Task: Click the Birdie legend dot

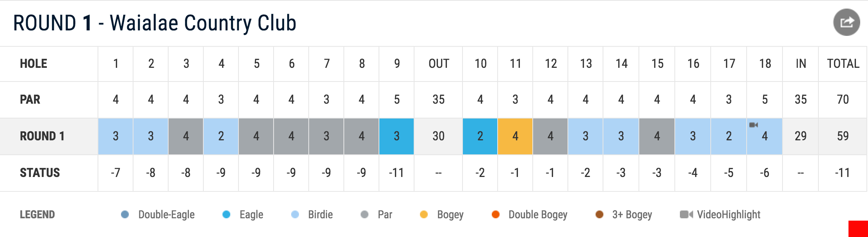Action: [x=295, y=214]
